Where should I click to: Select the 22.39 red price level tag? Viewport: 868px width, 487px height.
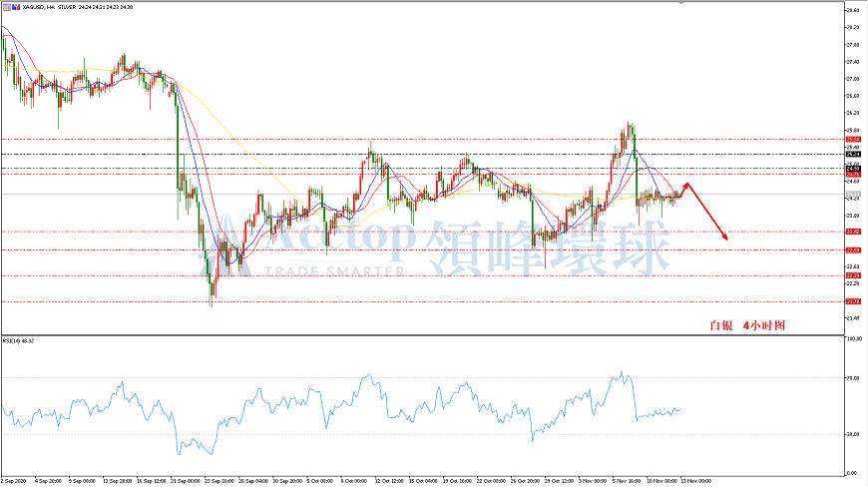pyautogui.click(x=853, y=275)
